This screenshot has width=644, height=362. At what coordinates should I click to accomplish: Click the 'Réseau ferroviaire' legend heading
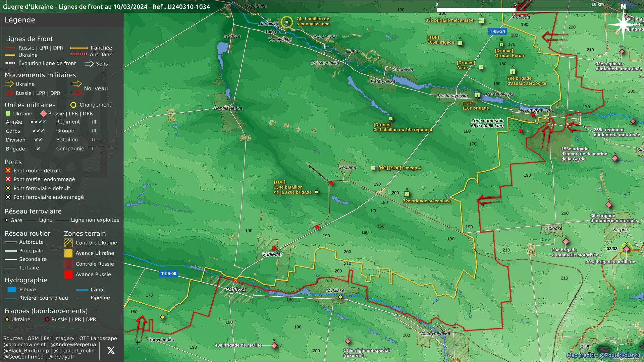coord(33,211)
